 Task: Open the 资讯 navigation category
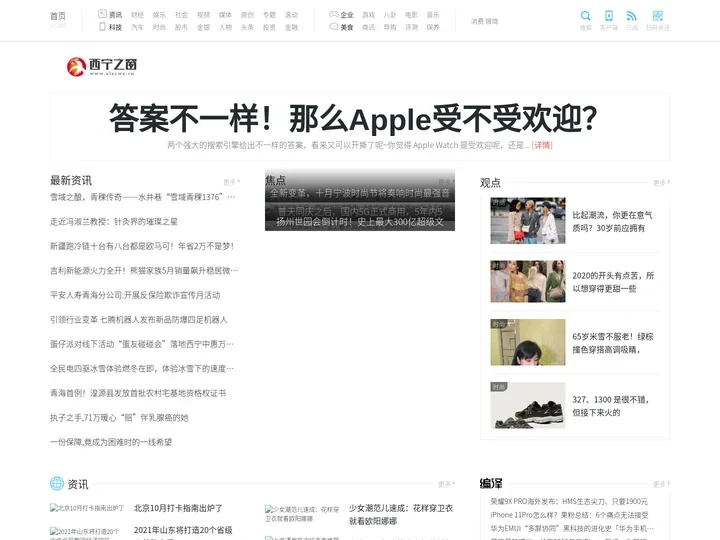[x=115, y=15]
